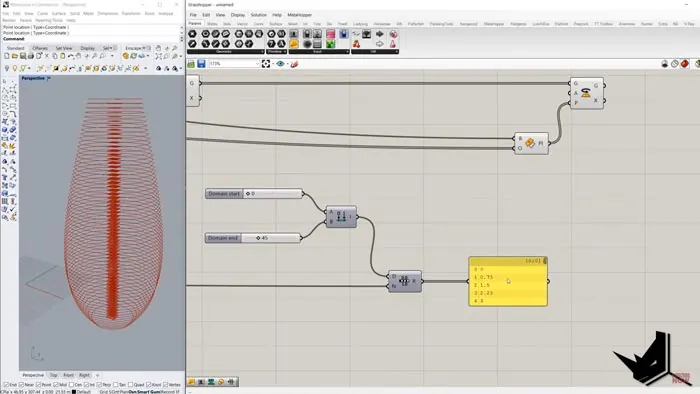Adjust Domain start number slider
The height and width of the screenshot is (394, 700).
tap(254, 194)
